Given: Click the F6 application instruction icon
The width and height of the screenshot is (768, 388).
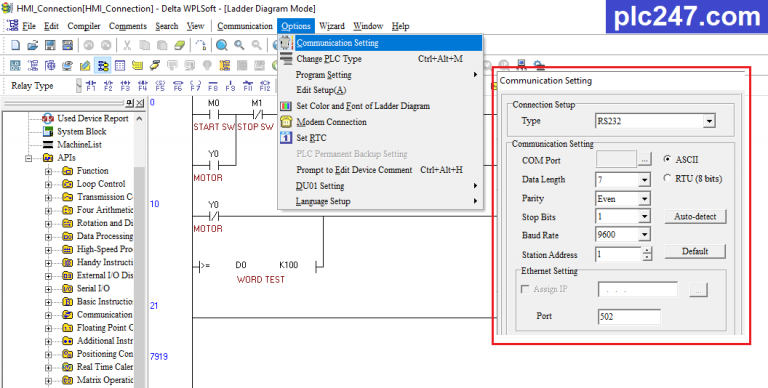Looking at the screenshot, I should [178, 86].
